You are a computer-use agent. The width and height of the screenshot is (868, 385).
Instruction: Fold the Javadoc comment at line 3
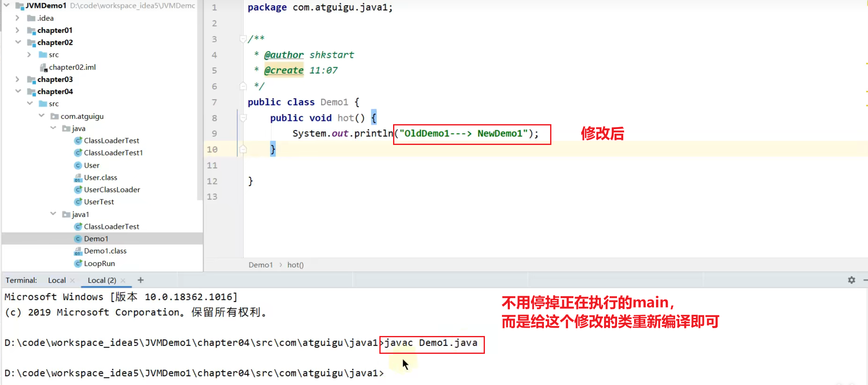[x=243, y=39]
